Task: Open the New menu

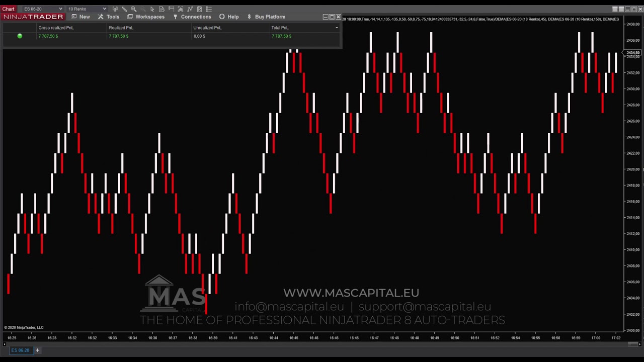Action: point(80,17)
